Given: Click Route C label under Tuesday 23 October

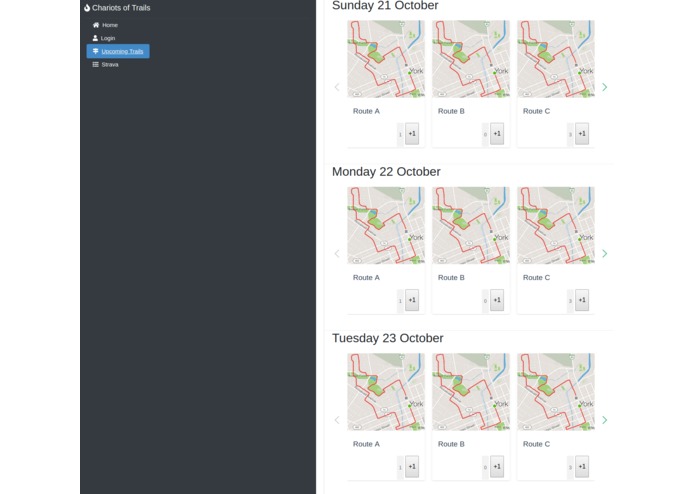Looking at the screenshot, I should [536, 444].
